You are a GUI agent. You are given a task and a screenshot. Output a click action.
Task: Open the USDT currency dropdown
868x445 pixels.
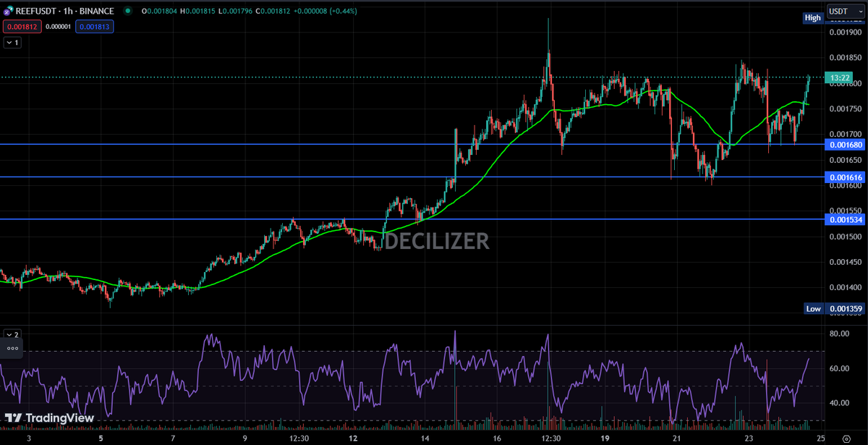[843, 12]
